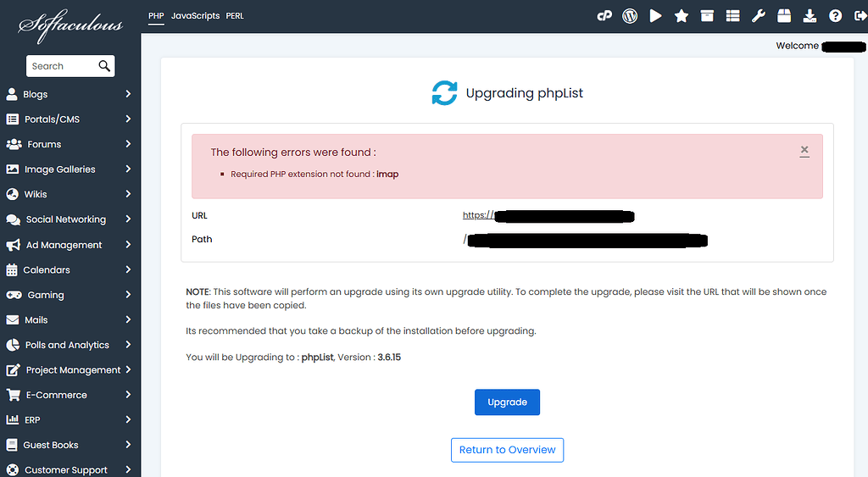Open the cPanel icon in top bar

604,16
